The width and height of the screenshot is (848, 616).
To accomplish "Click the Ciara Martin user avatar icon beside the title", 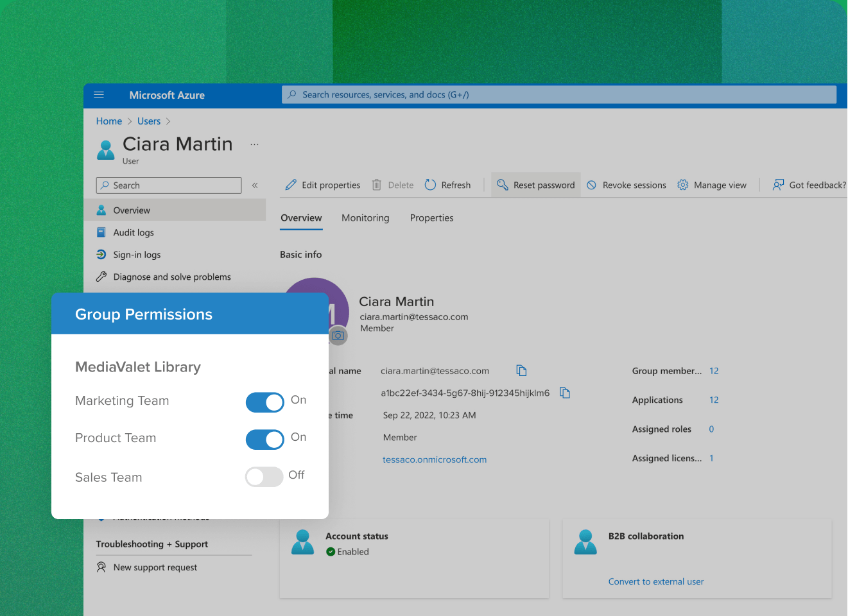I will 105,150.
